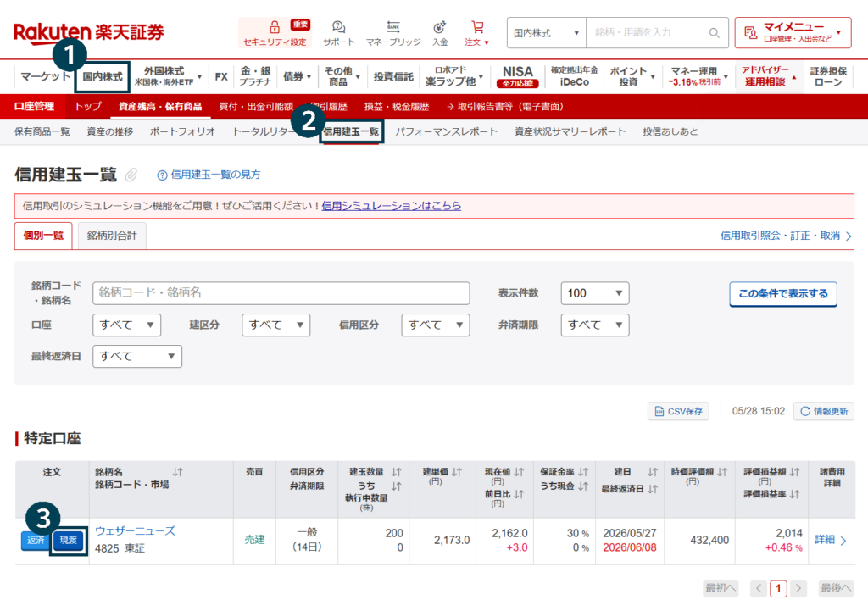Sort by 最終返済日 column arrows
This screenshot has width=868, height=611.
coord(653,489)
